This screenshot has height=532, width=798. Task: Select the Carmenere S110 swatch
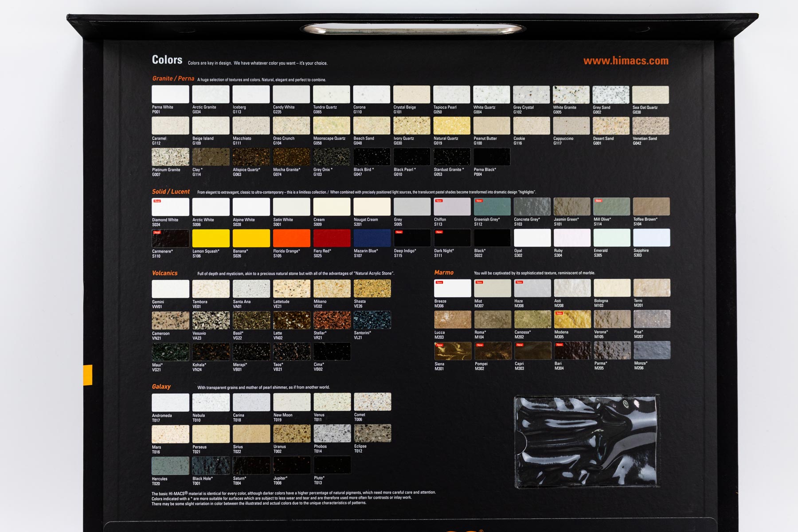coord(170,239)
